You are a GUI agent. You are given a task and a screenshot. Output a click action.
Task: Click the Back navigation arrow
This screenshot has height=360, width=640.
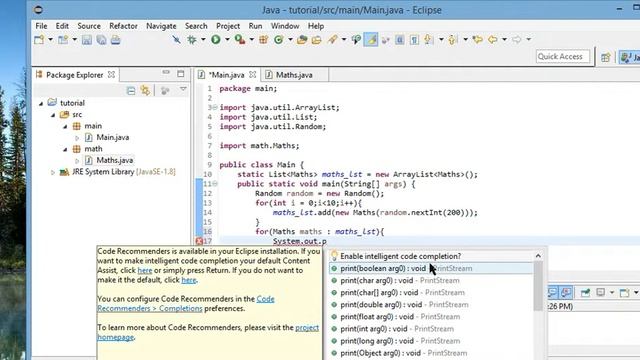[x=493, y=40]
